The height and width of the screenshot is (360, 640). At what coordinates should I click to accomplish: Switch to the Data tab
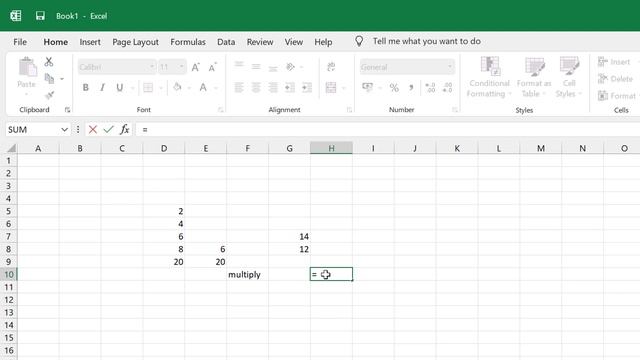point(226,42)
